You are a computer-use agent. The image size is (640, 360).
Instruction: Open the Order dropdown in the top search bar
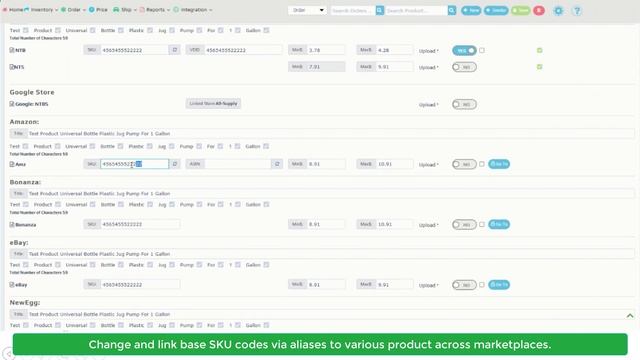(x=307, y=10)
